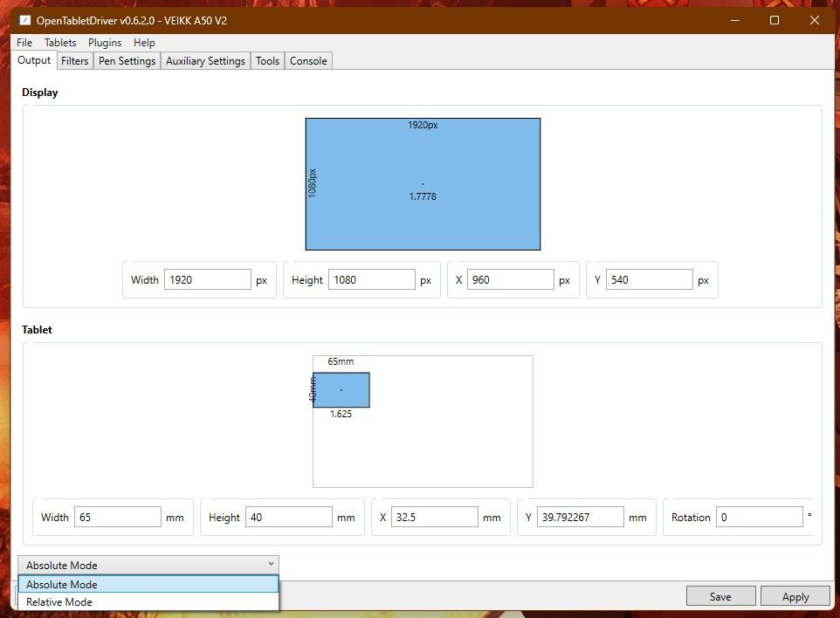Viewport: 840px width, 618px height.
Task: Click the Apply button
Action: click(x=795, y=597)
